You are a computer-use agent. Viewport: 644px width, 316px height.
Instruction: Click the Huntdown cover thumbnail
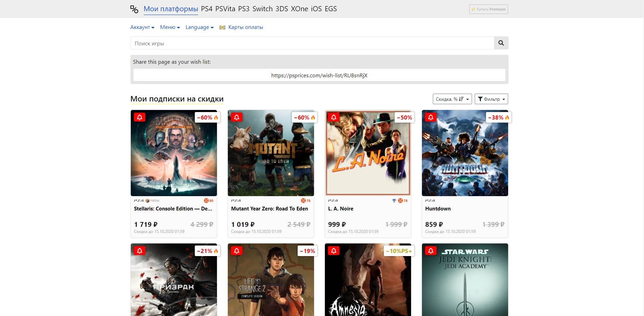pyautogui.click(x=465, y=153)
